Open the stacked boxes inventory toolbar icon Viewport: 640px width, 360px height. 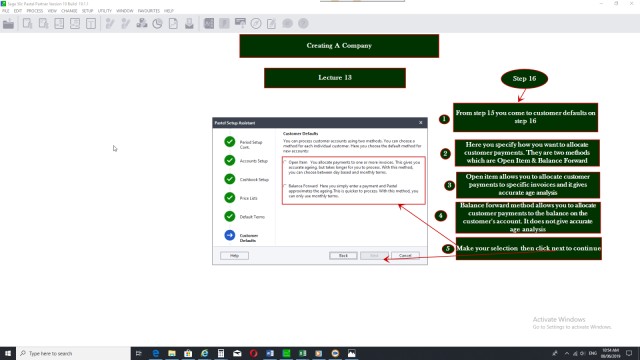(142, 24)
